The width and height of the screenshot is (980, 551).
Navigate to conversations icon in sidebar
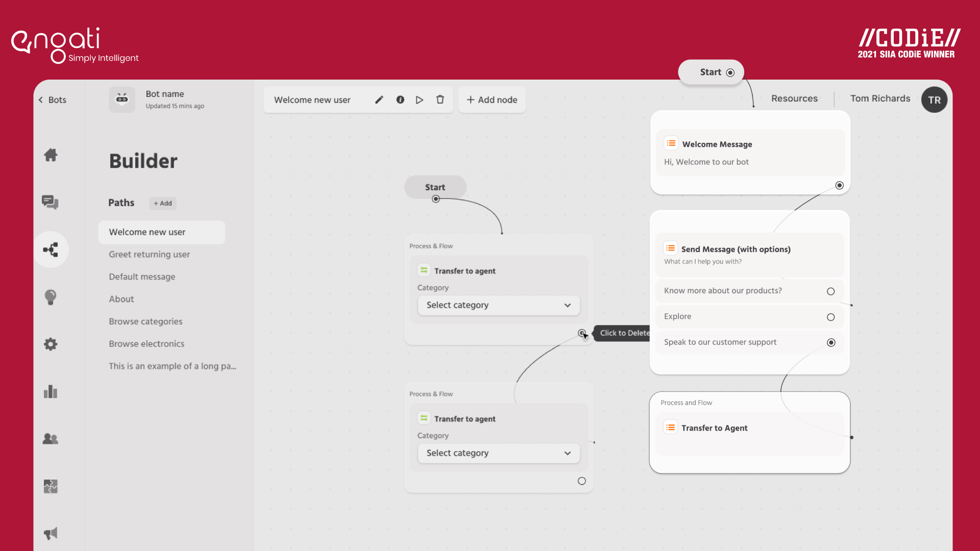click(50, 202)
